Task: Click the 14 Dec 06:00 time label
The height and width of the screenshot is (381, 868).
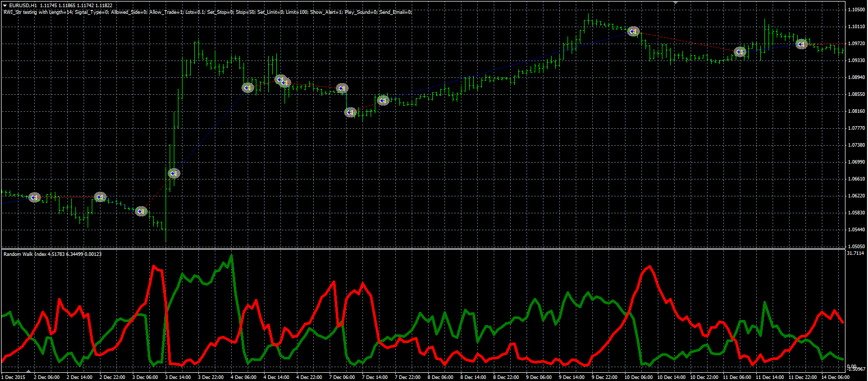Action: pos(835,377)
